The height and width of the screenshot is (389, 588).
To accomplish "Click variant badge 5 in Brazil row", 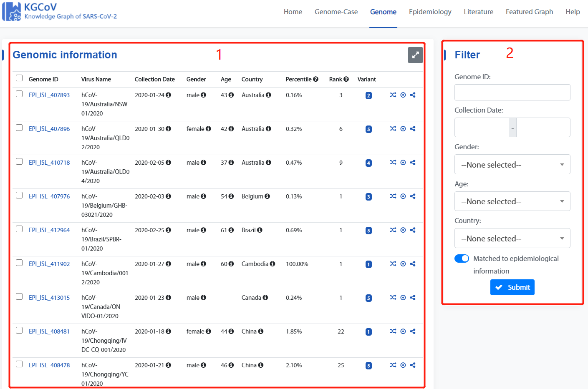I will 368,231.
